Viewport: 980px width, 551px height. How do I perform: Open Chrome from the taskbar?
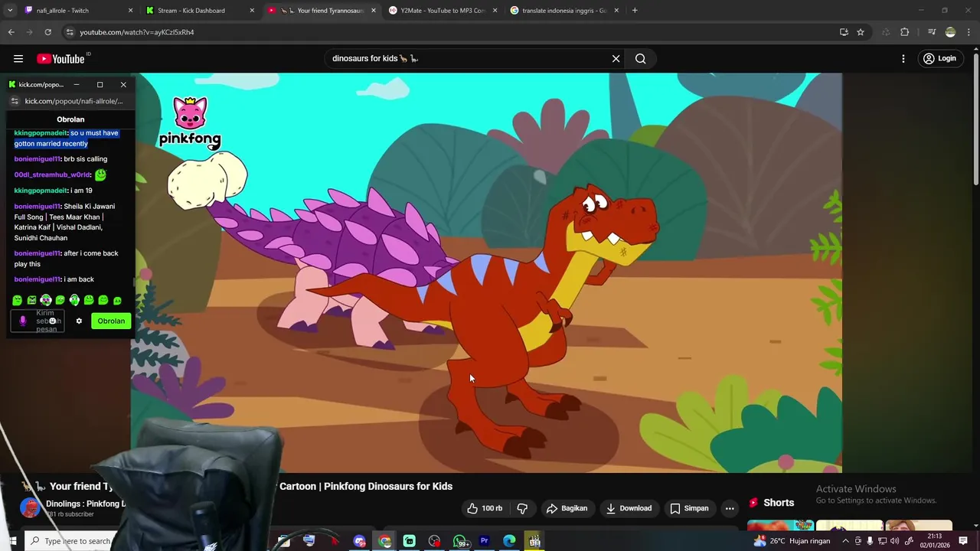click(384, 541)
